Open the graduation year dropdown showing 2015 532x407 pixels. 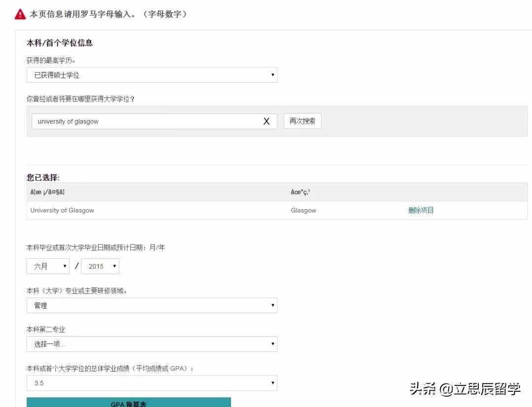point(100,266)
